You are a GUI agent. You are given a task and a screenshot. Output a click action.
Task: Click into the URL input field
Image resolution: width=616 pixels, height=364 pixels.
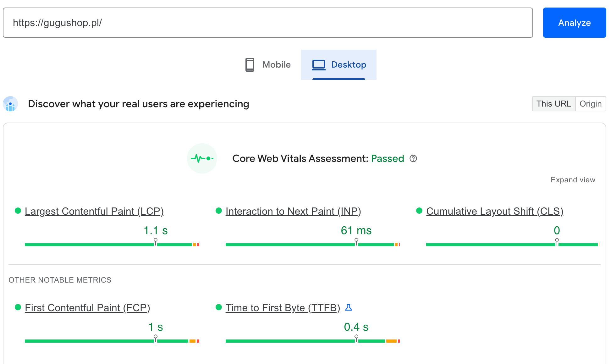pyautogui.click(x=268, y=23)
